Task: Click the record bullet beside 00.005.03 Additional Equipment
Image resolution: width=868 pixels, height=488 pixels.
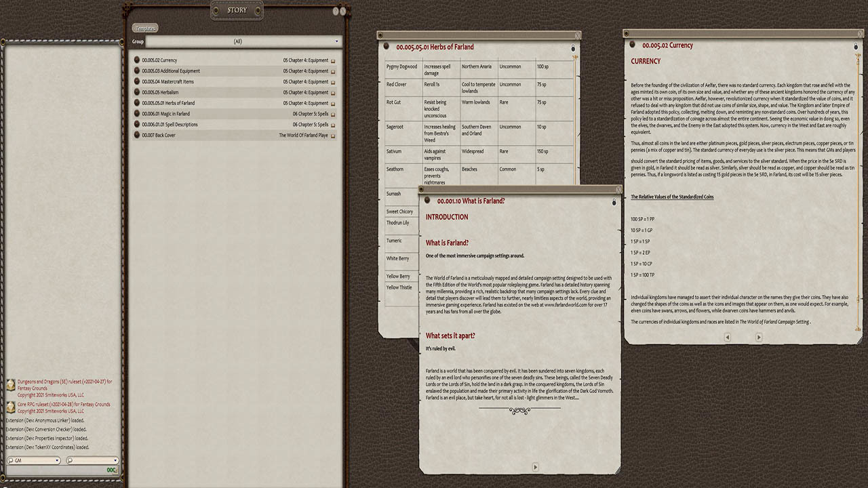Action: (x=138, y=71)
